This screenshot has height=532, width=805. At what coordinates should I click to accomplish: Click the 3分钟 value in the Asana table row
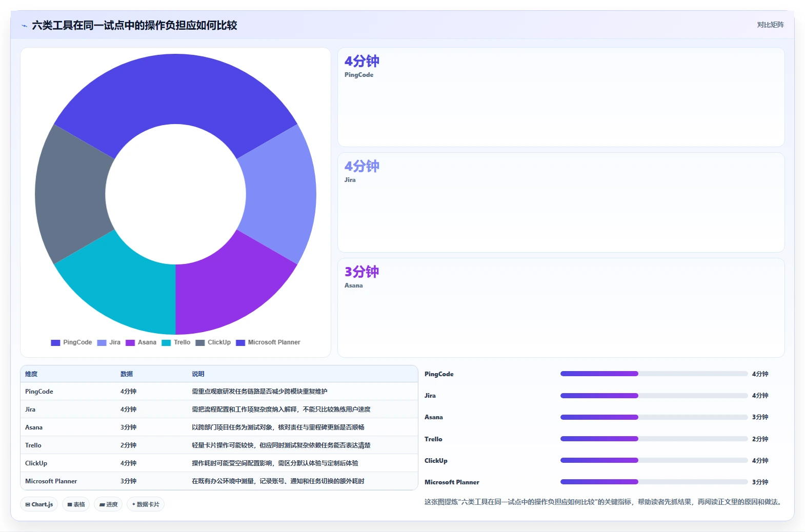(128, 427)
